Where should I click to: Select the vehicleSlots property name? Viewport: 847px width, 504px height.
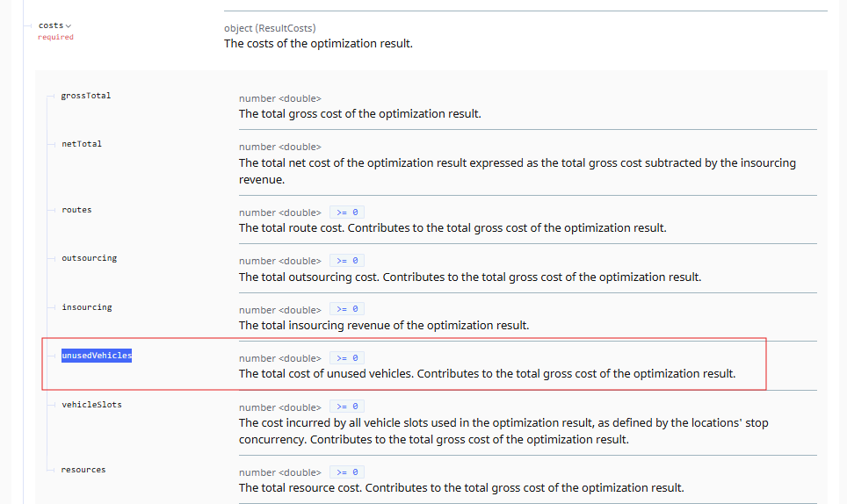click(x=91, y=405)
